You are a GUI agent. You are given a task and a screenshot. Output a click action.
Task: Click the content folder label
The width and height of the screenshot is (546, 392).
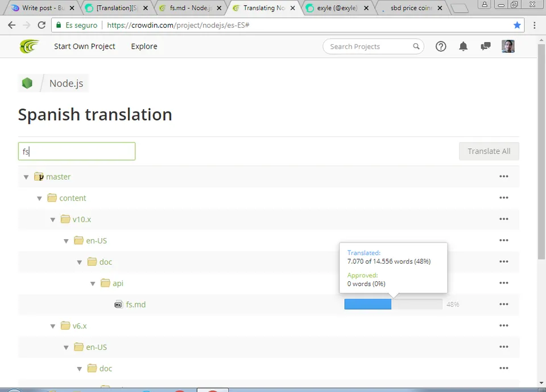coord(72,198)
